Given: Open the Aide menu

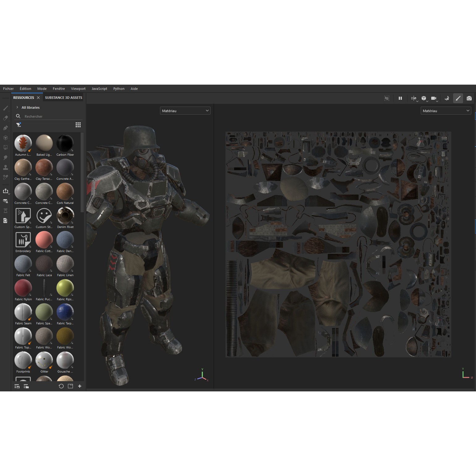Looking at the screenshot, I should click(134, 89).
